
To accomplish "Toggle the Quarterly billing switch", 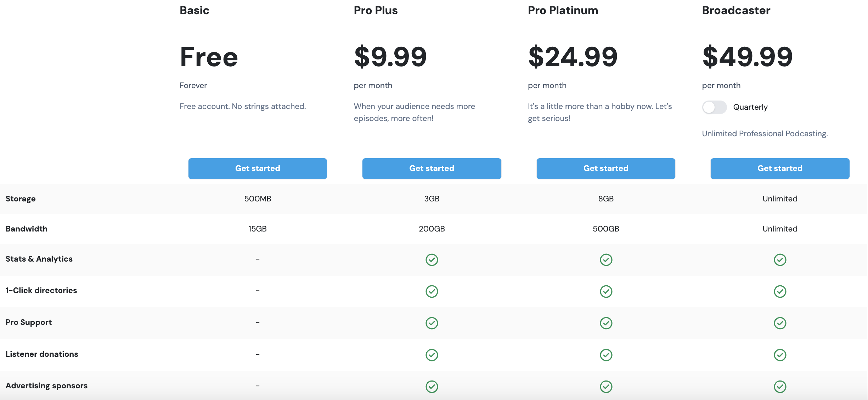I will [x=714, y=107].
